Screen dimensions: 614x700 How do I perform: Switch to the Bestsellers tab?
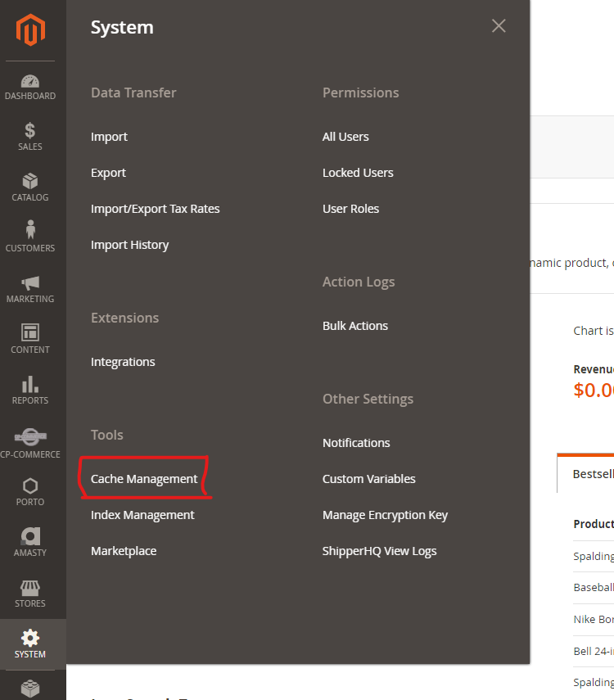click(587, 474)
